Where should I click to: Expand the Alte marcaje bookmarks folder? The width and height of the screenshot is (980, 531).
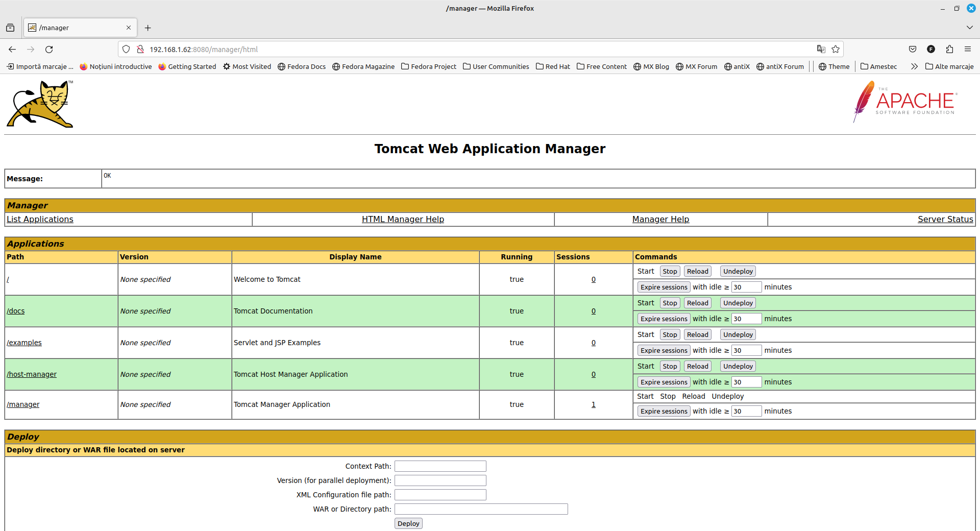click(949, 66)
